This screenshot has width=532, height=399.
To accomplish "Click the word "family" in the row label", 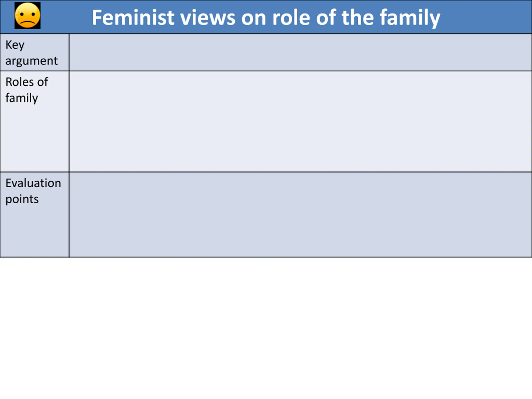I will click(x=22, y=98).
